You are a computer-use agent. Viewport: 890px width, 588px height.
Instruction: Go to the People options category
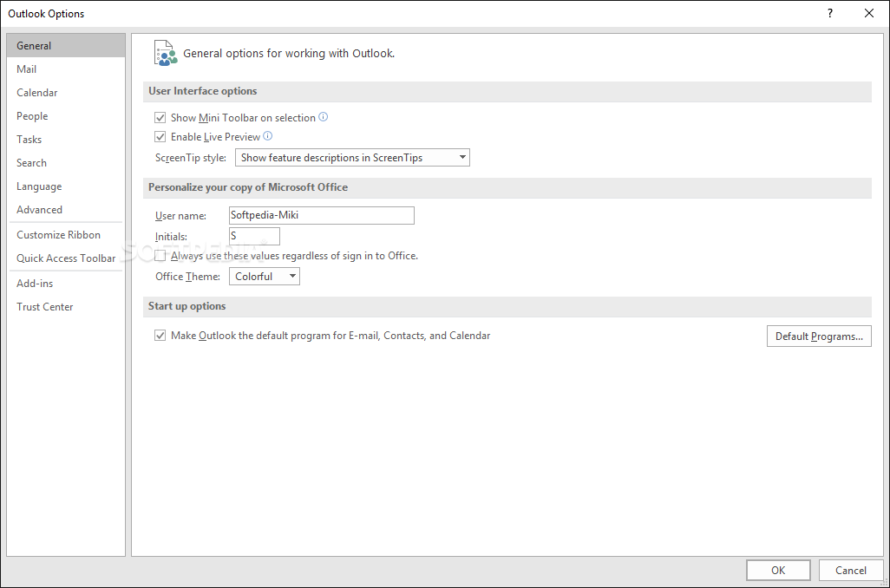(x=66, y=116)
